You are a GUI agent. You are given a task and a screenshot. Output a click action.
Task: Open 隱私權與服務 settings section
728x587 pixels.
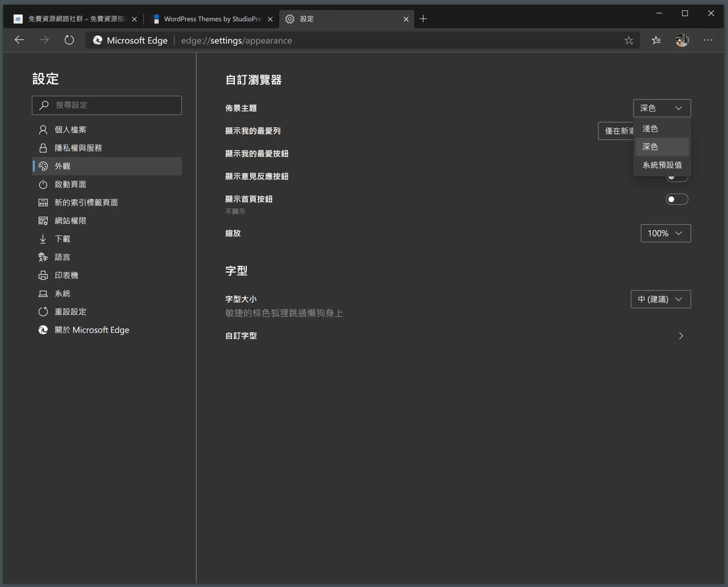click(x=78, y=148)
